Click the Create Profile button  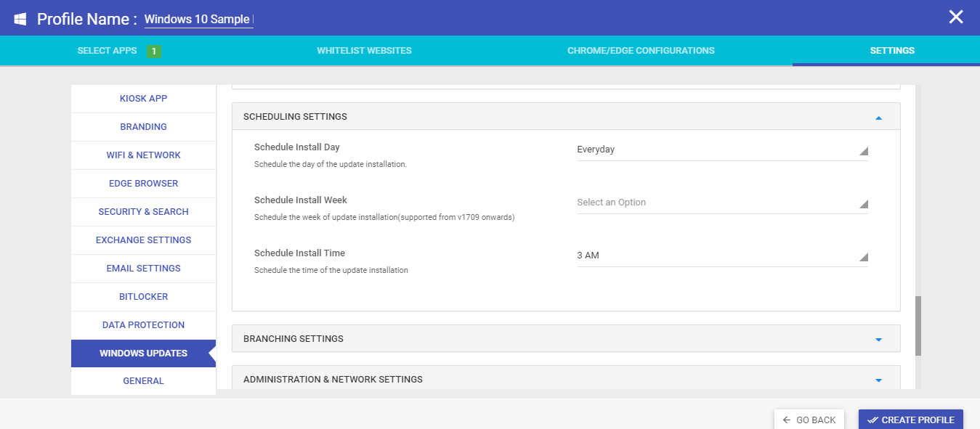point(911,420)
